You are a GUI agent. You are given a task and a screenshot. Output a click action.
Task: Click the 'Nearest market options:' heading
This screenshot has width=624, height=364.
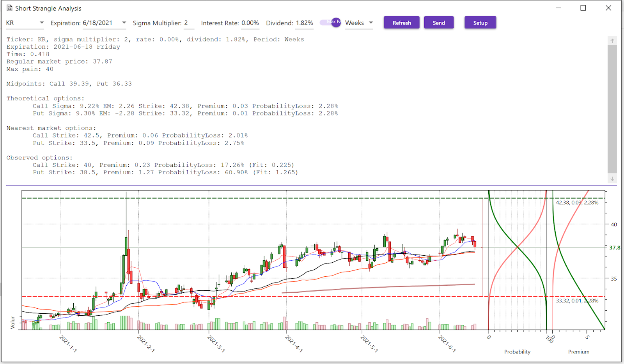pos(51,128)
